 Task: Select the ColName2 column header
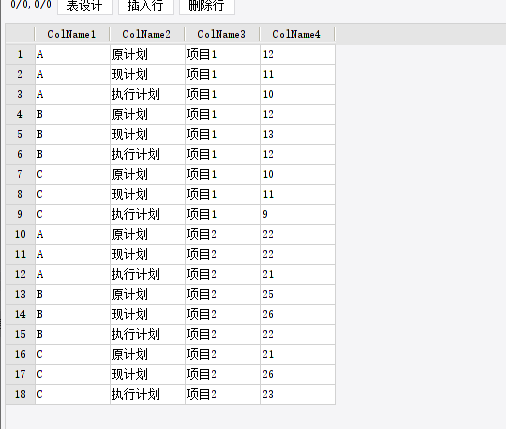147,34
